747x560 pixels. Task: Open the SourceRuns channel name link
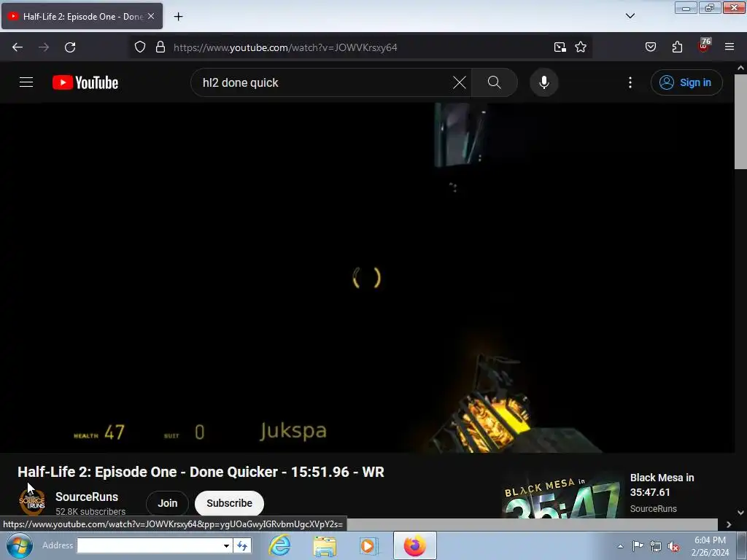(x=87, y=497)
